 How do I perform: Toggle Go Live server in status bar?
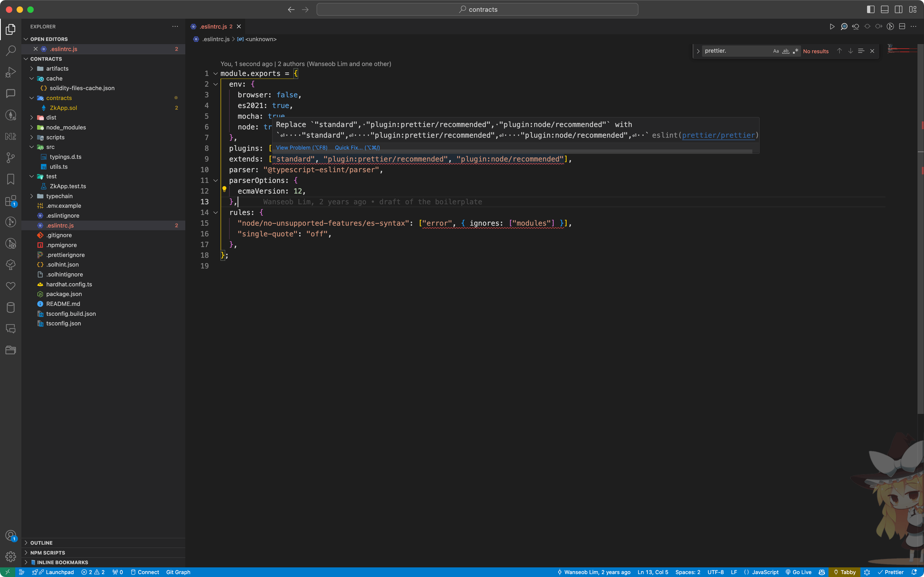coord(798,572)
